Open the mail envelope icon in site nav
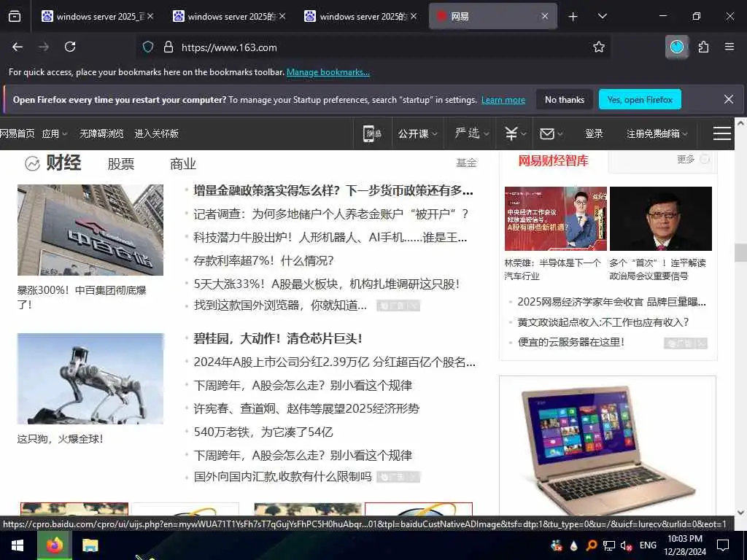The width and height of the screenshot is (747, 560). coord(547,134)
